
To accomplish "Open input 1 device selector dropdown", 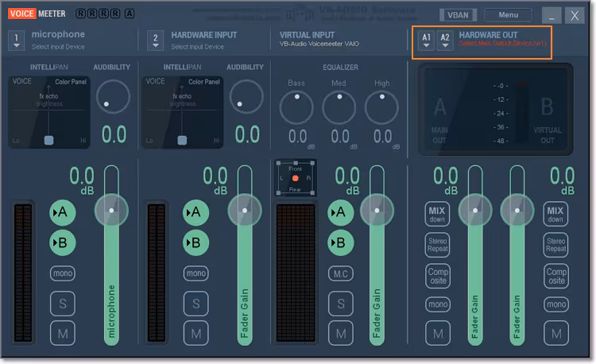I will coord(17,41).
